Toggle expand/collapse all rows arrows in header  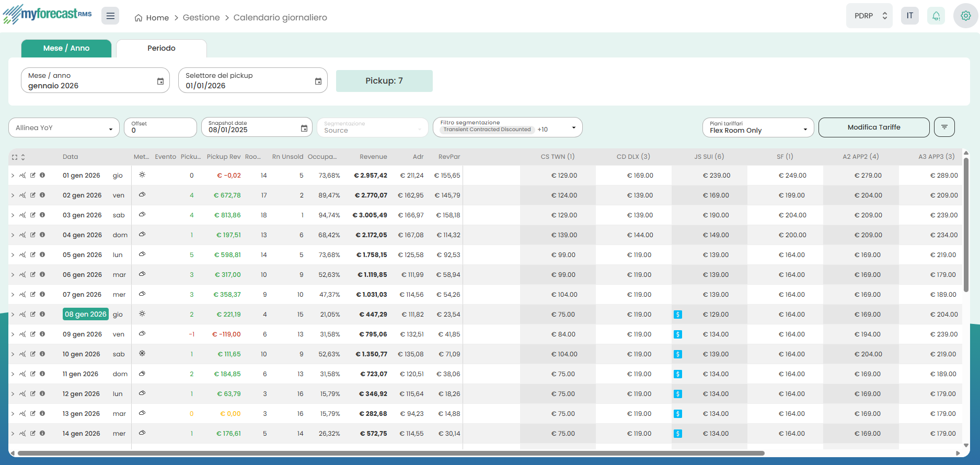click(x=23, y=157)
